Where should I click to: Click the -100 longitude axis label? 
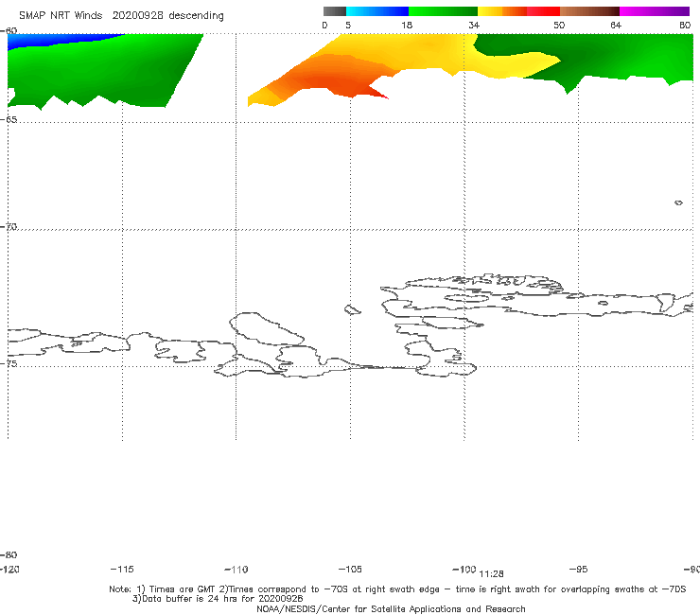point(464,569)
